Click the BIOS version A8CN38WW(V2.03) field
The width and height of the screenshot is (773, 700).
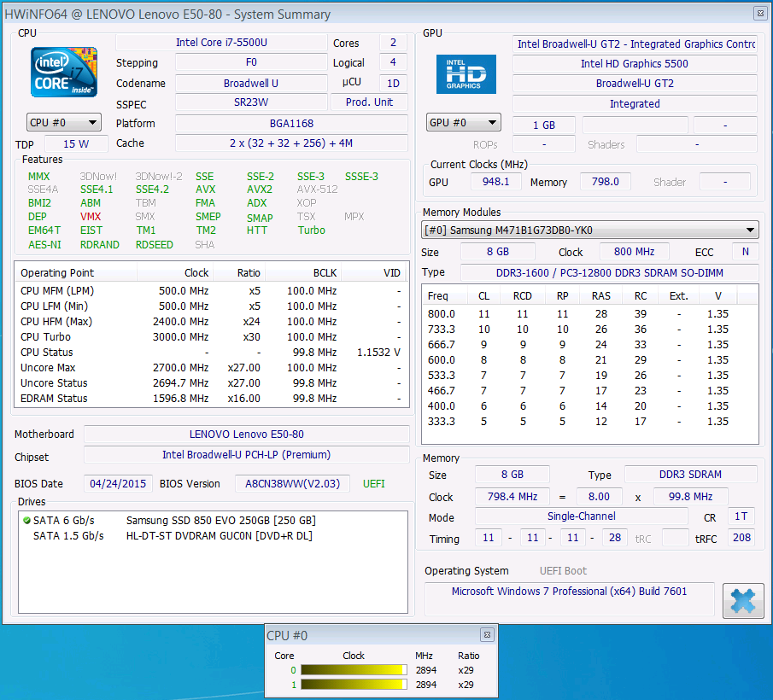(x=292, y=484)
